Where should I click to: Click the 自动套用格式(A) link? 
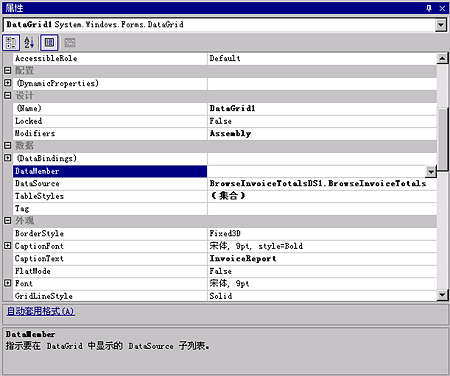tap(41, 311)
